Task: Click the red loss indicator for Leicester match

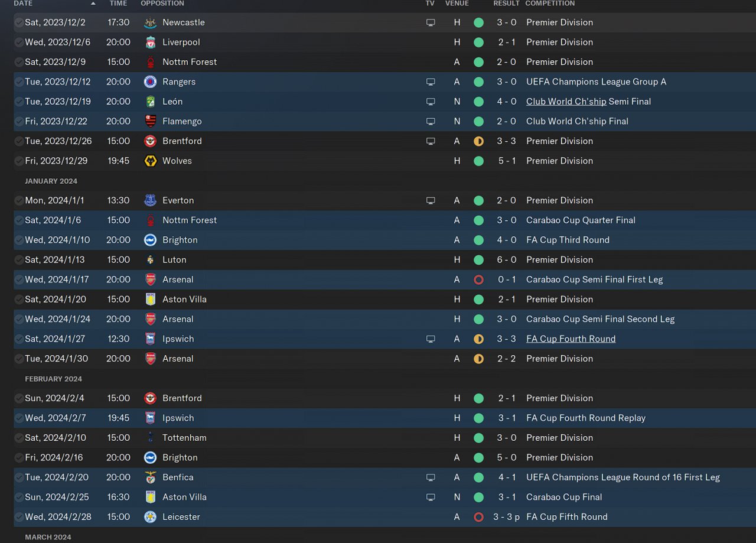Action: (478, 517)
